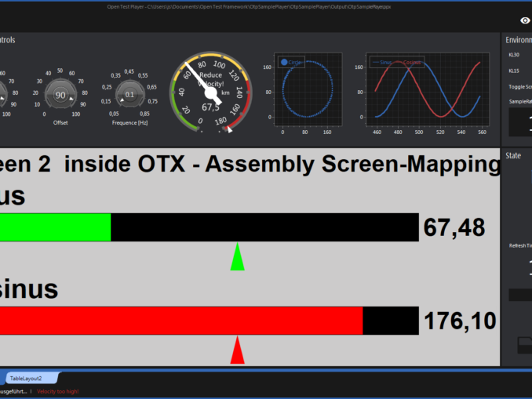Click the Toggle Screen option
The width and height of the screenshot is (532, 399).
pyautogui.click(x=519, y=86)
